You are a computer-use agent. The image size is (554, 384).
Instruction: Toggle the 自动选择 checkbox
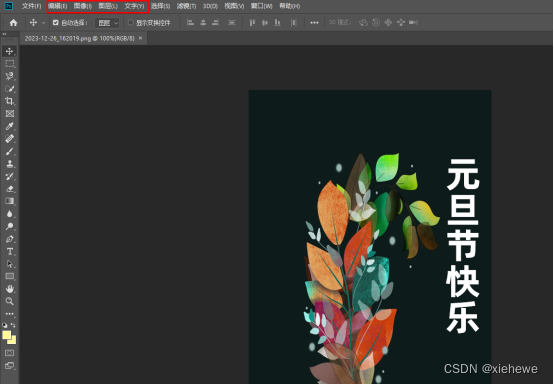pos(55,23)
